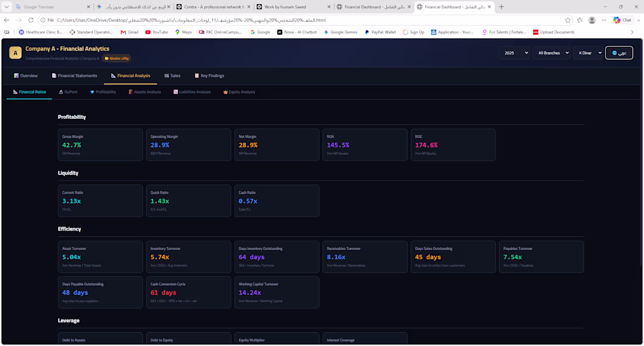This screenshot has height=346, width=644.
Task: Go to the Sales tab
Action: pyautogui.click(x=172, y=76)
